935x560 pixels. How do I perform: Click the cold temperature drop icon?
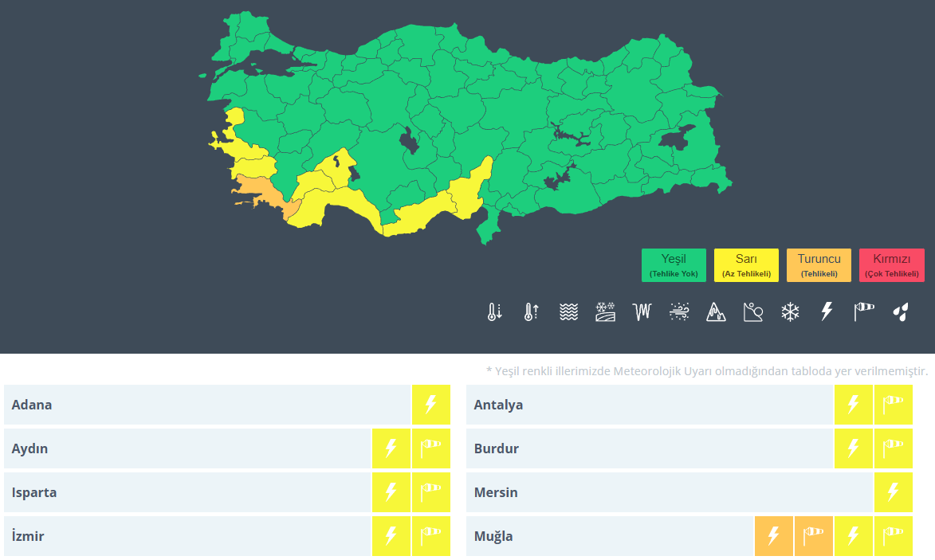point(495,312)
